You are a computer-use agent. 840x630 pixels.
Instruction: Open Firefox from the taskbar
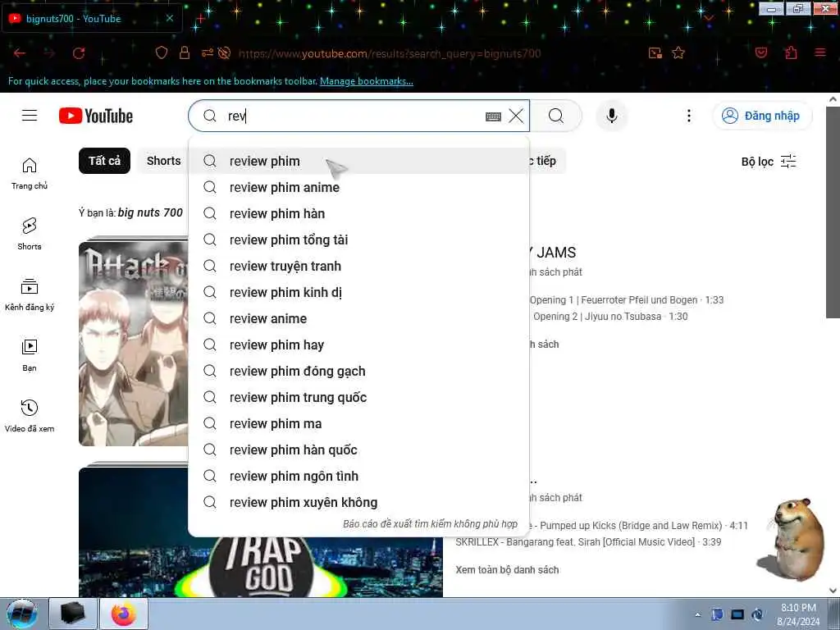coord(124,614)
